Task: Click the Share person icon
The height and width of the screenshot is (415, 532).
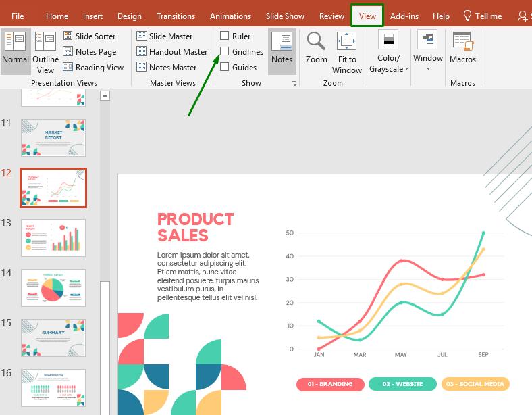Action: (522, 16)
